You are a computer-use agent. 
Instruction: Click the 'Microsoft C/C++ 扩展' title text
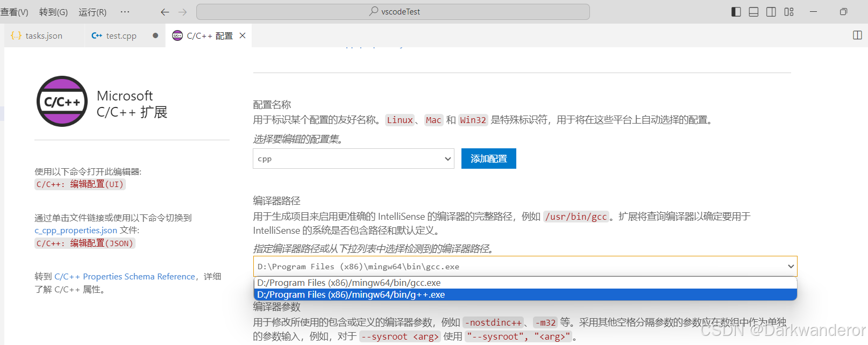tap(132, 104)
